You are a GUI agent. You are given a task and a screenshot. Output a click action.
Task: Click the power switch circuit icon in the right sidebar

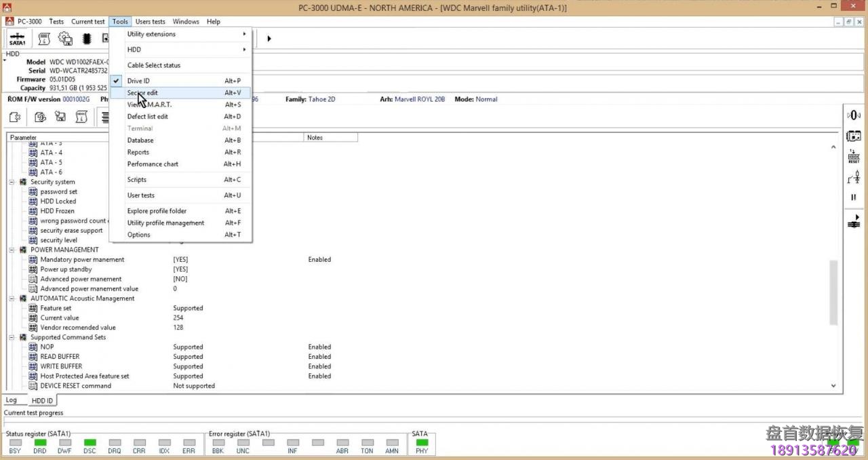point(854,178)
